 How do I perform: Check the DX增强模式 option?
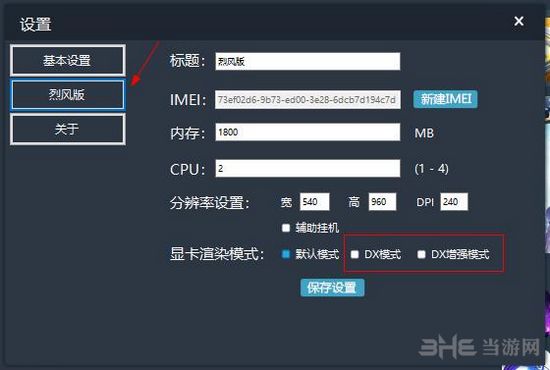(421, 254)
